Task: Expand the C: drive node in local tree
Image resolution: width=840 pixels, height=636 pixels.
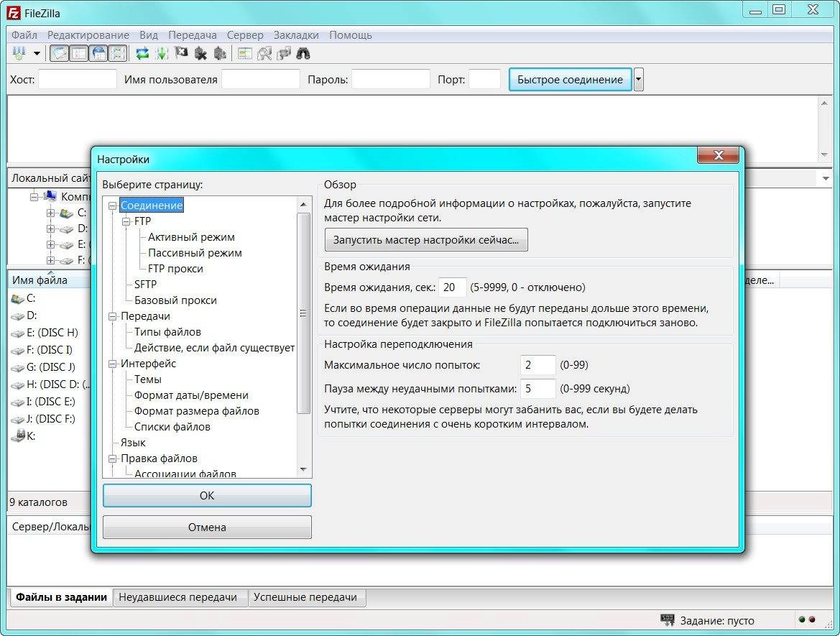Action: point(50,213)
